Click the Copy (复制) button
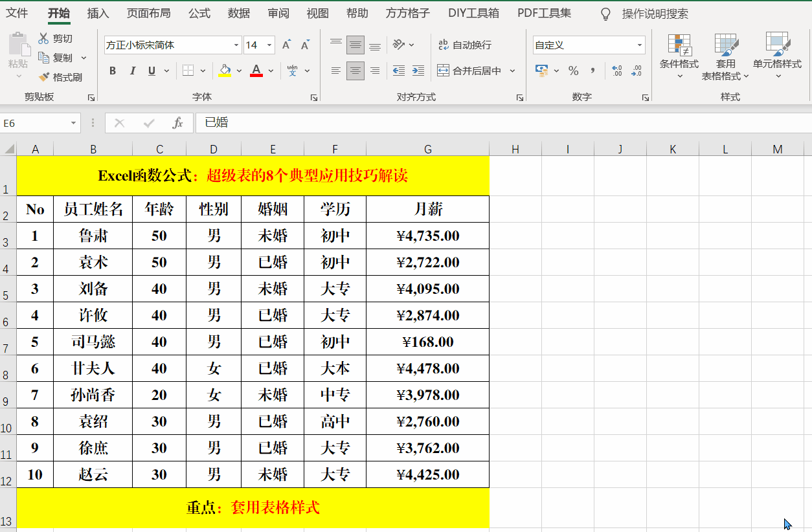The height and width of the screenshot is (532, 812). (x=56, y=58)
